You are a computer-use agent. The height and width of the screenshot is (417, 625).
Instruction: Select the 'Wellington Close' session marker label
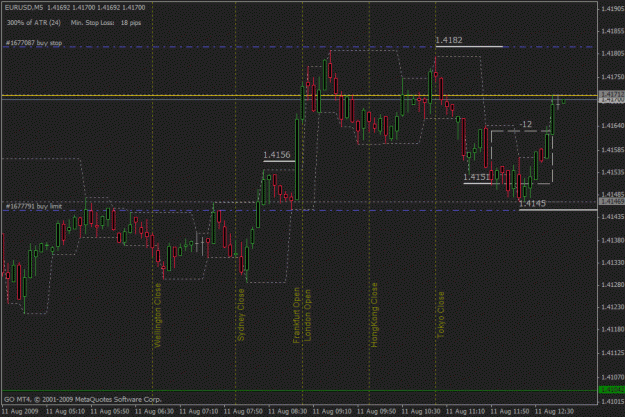(x=158, y=315)
